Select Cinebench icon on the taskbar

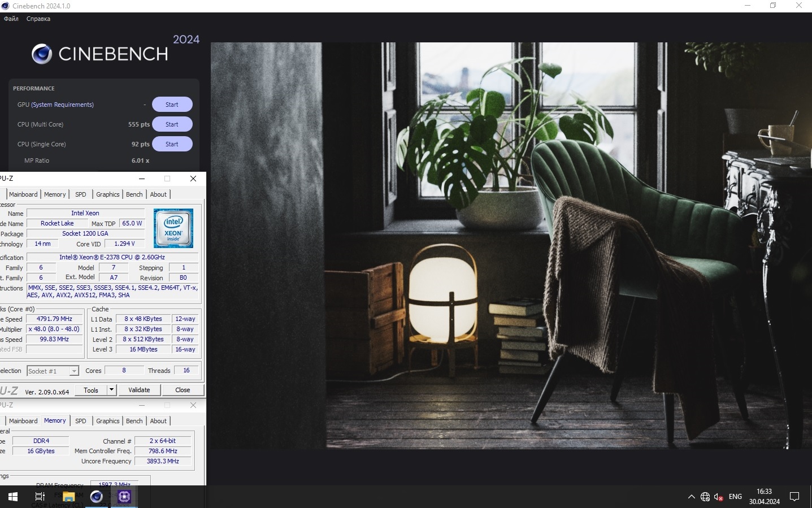pos(97,497)
